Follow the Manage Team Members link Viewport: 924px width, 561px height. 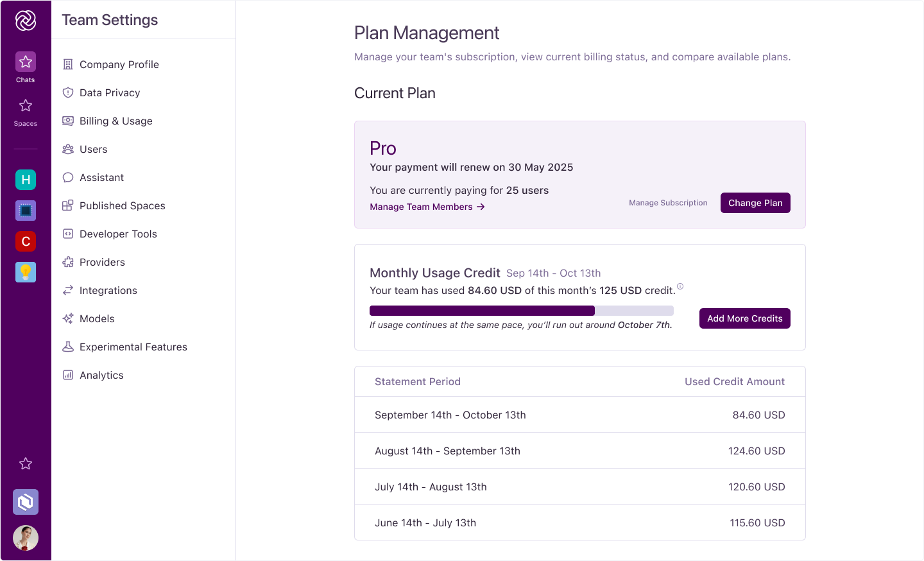(x=427, y=207)
